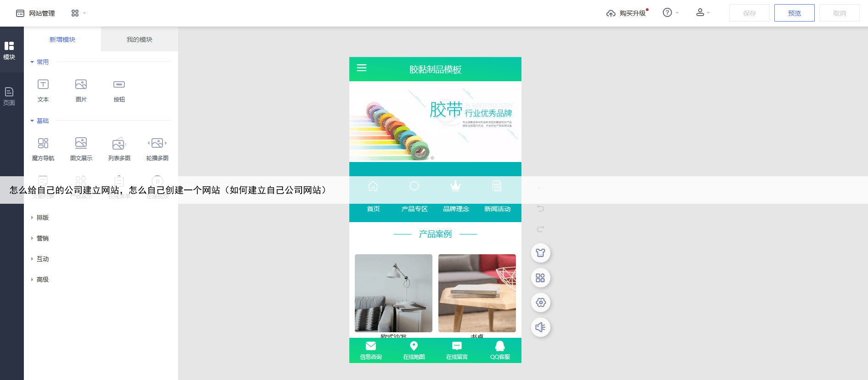Select the 文本 text module icon
This screenshot has height=380, width=868.
pyautogui.click(x=43, y=85)
